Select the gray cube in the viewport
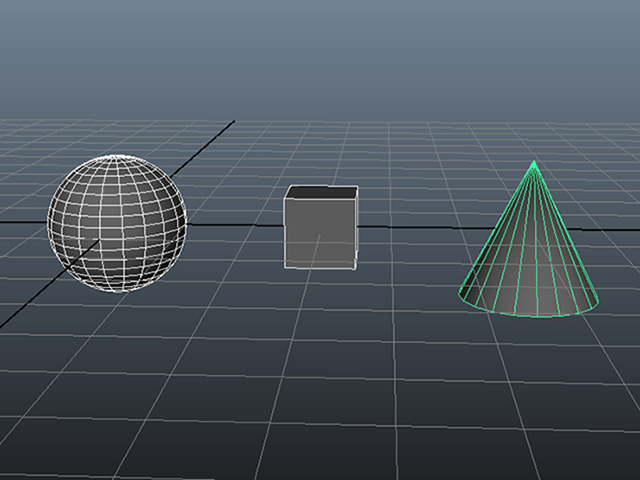640x480 pixels. (321, 227)
